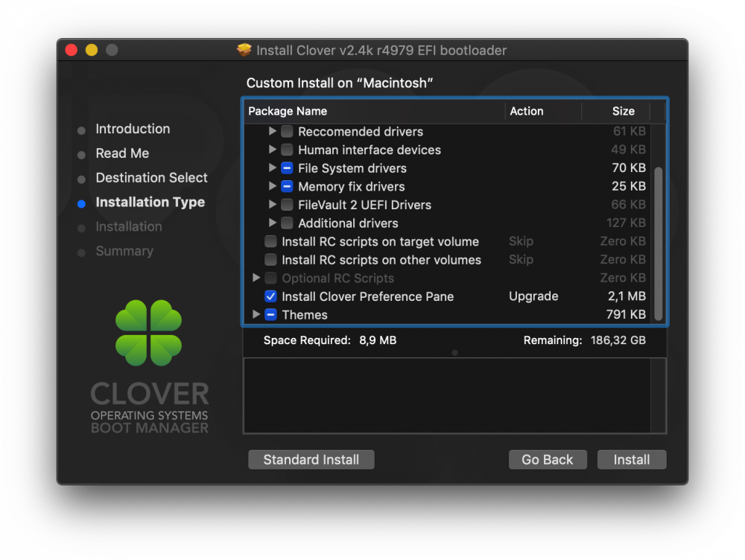Go to the Introduction step
The height and width of the screenshot is (560, 745).
(133, 129)
